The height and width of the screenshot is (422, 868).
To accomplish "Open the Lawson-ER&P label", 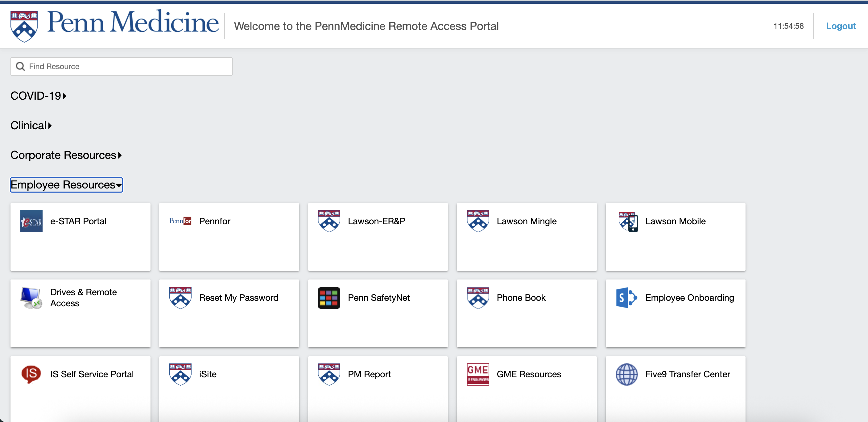I will (x=376, y=221).
